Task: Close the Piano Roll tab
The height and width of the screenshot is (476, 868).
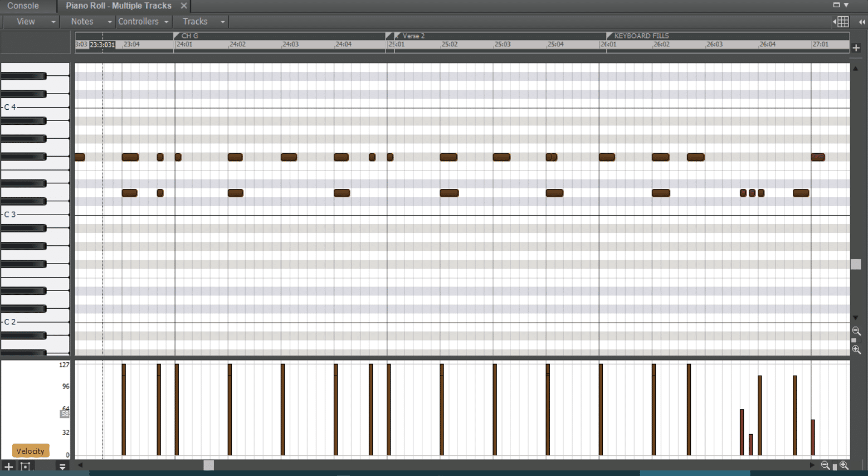Action: [184, 6]
